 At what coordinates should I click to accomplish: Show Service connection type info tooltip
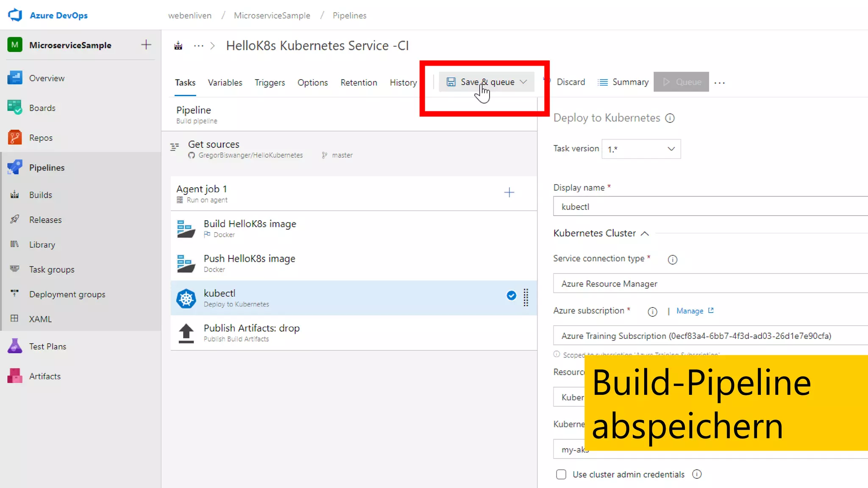pyautogui.click(x=673, y=260)
